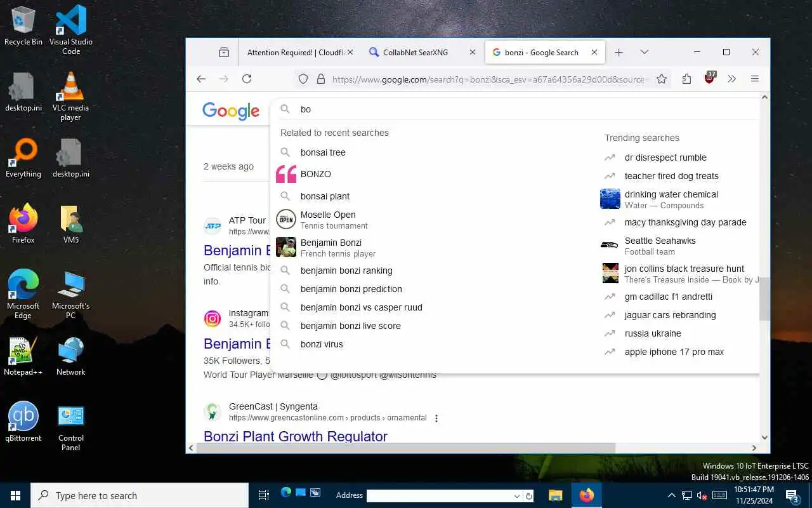Open the Firefox extensions puzzle icon
The image size is (812, 508).
pyautogui.click(x=686, y=79)
